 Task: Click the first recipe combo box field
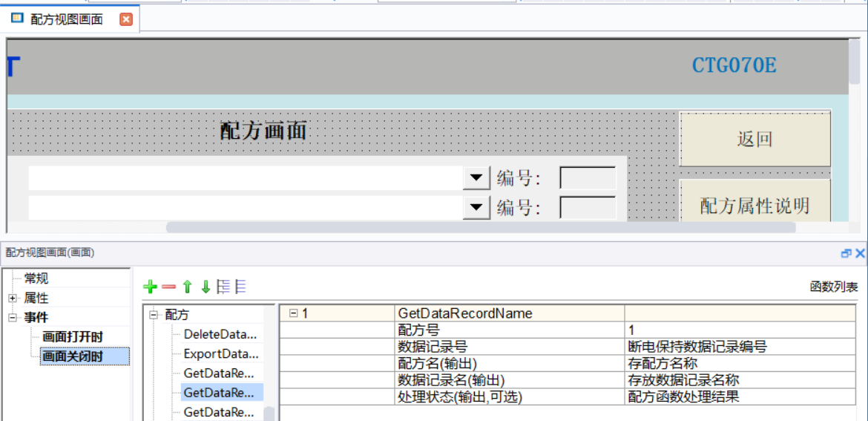click(246, 178)
